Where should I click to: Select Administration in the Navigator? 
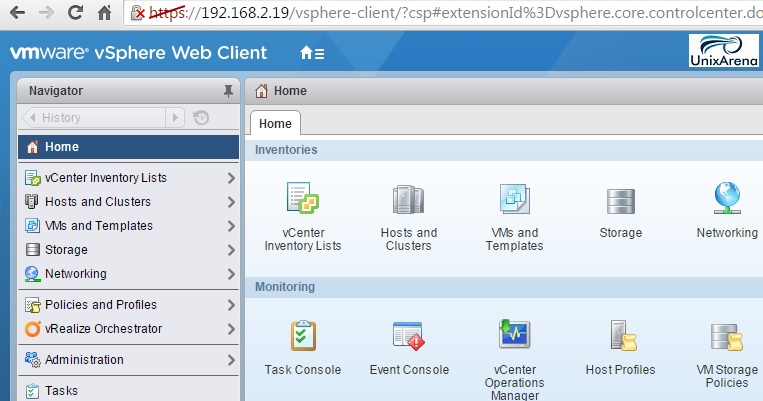click(128, 360)
